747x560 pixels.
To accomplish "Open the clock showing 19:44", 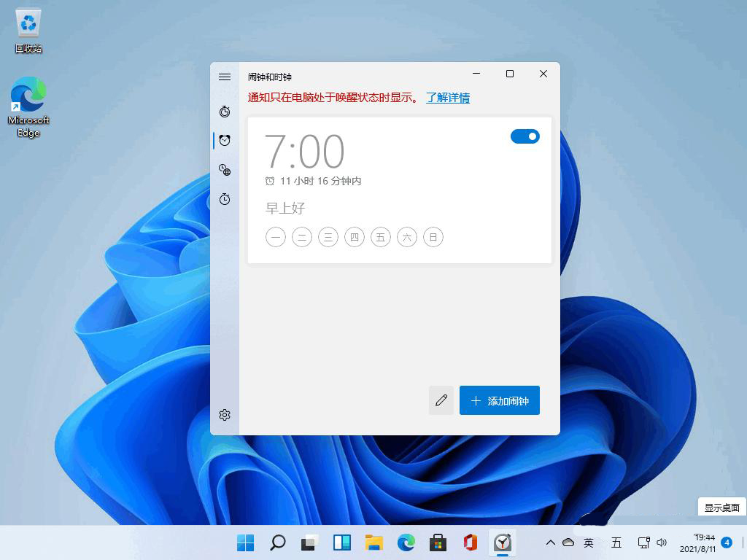I will click(x=698, y=542).
